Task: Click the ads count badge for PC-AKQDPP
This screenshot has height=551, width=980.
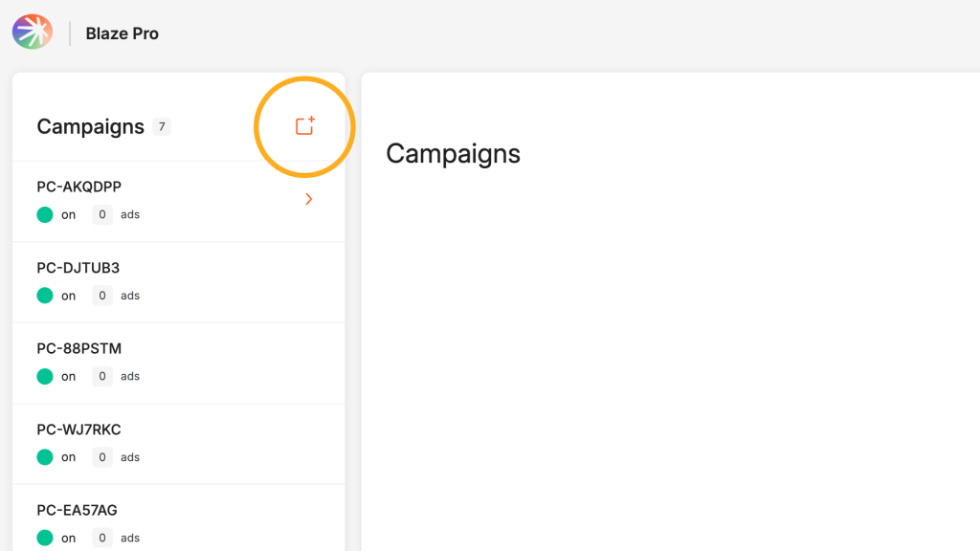Action: pyautogui.click(x=102, y=214)
